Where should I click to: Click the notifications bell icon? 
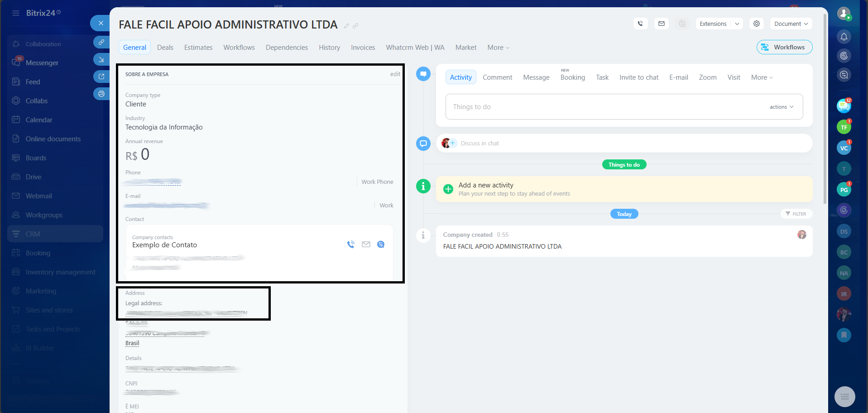[x=844, y=37]
